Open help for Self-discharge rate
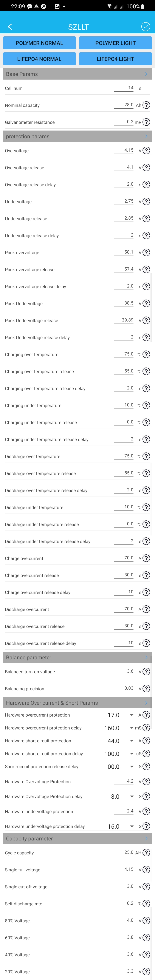 coord(146,903)
